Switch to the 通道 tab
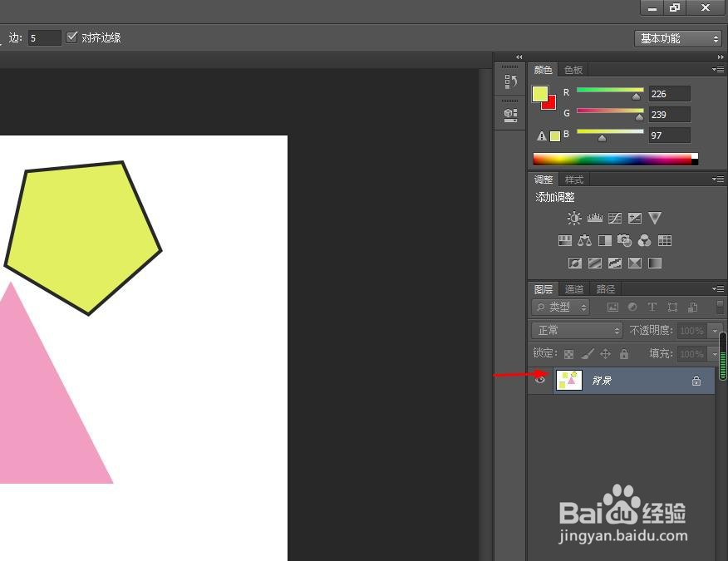 (x=574, y=289)
